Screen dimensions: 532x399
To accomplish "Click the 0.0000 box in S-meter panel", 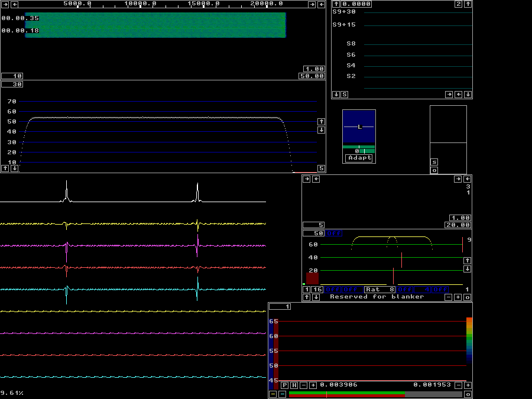I will pyautogui.click(x=356, y=4).
